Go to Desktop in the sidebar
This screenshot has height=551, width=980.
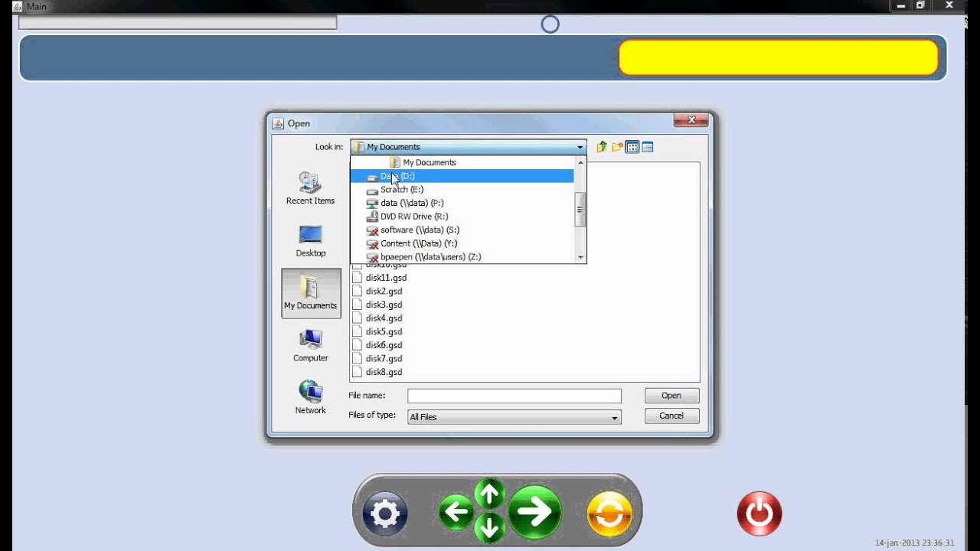(311, 241)
